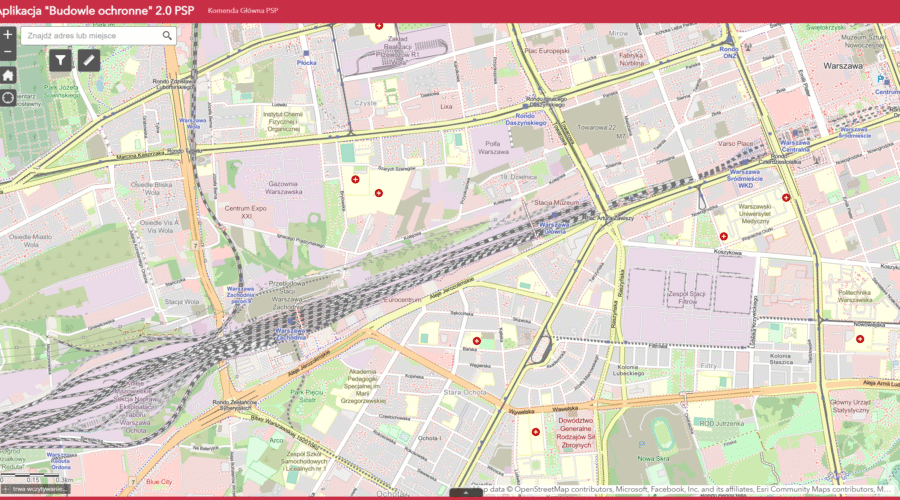Image resolution: width=900 pixels, height=500 pixels.
Task: Select the shelter marker on Banacha street
Action: 476,341
